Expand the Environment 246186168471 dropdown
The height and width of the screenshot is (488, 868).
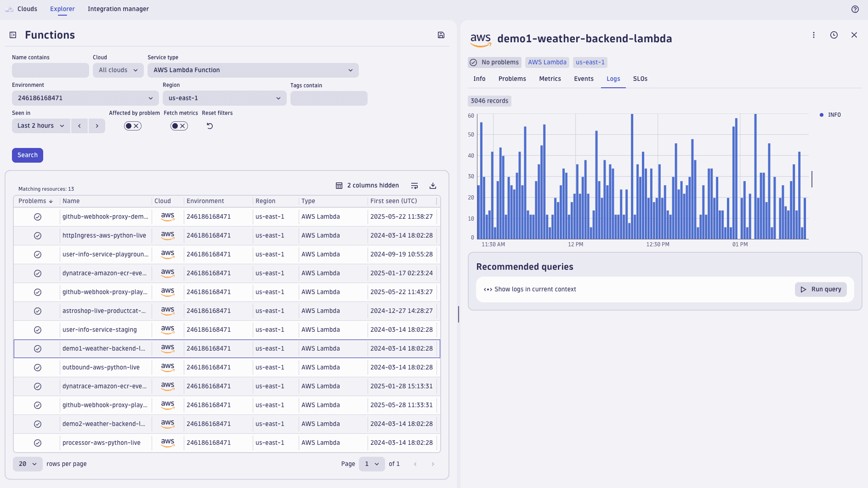tap(85, 98)
